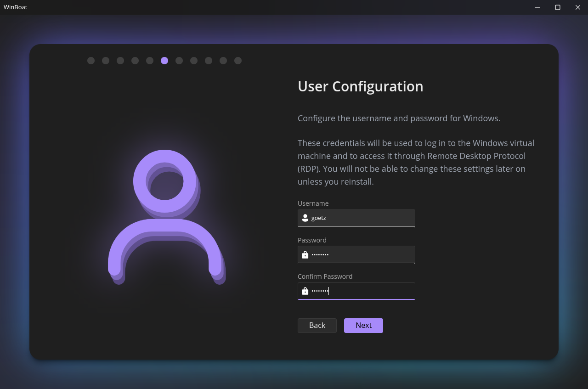Screen dimensions: 588x389
Task: Click the large purple user illustration
Action: click(x=166, y=216)
